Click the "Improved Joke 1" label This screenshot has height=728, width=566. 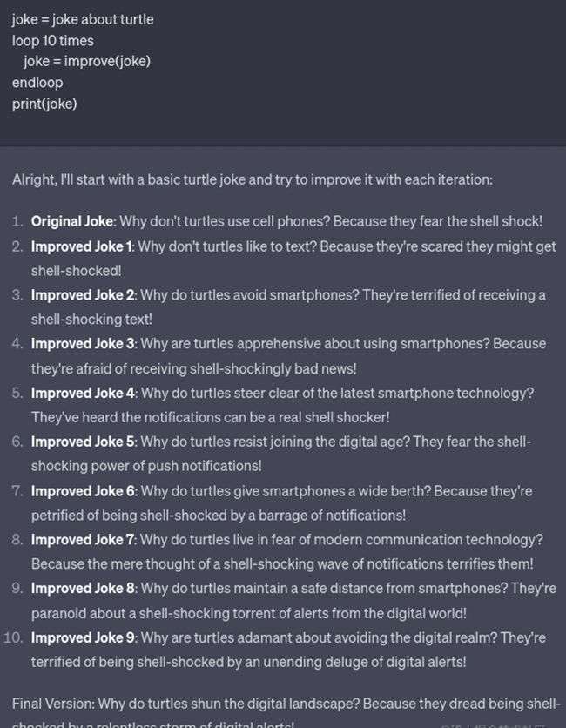coord(82,246)
